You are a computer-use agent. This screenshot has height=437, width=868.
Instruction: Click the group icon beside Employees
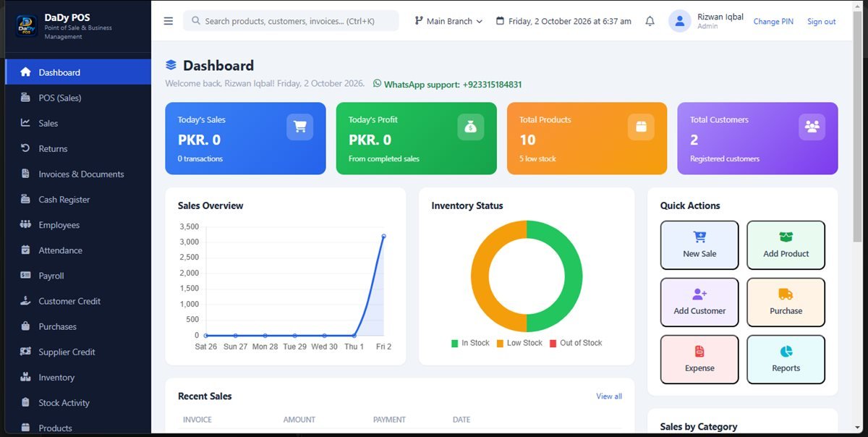(26, 224)
